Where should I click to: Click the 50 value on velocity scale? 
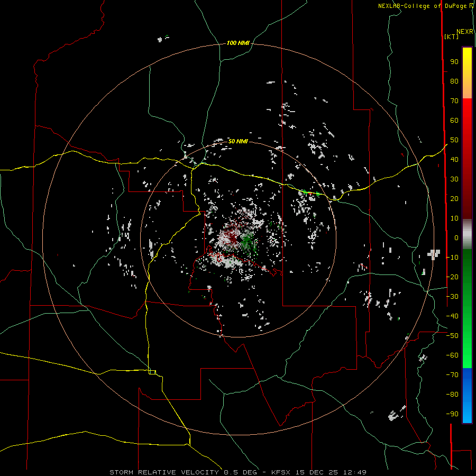coord(454,140)
